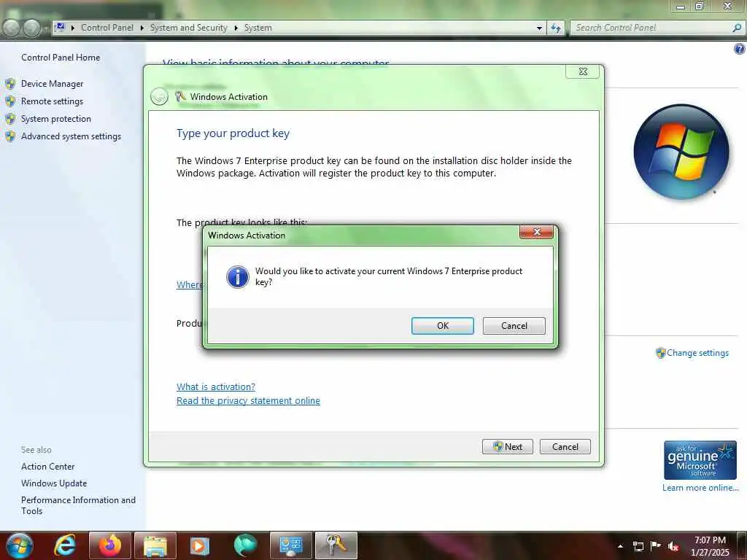
Task: Select Control Panel in the breadcrumb
Action: [x=107, y=28]
